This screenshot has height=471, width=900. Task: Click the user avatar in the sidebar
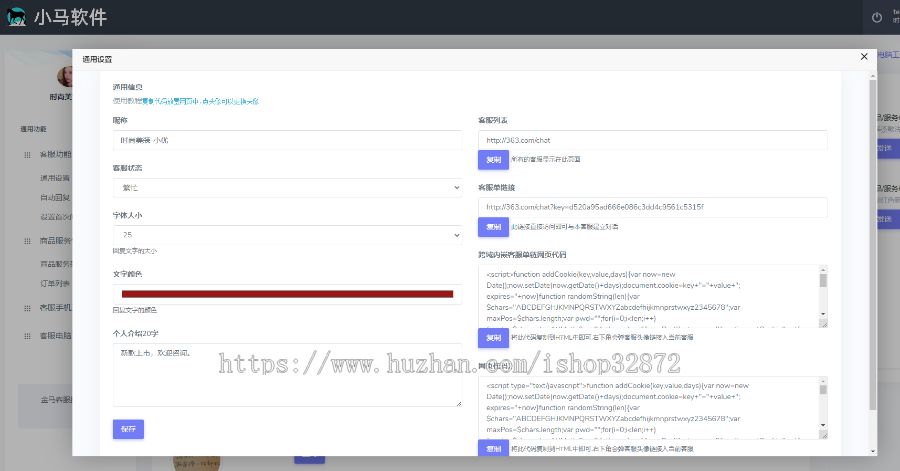point(64,76)
